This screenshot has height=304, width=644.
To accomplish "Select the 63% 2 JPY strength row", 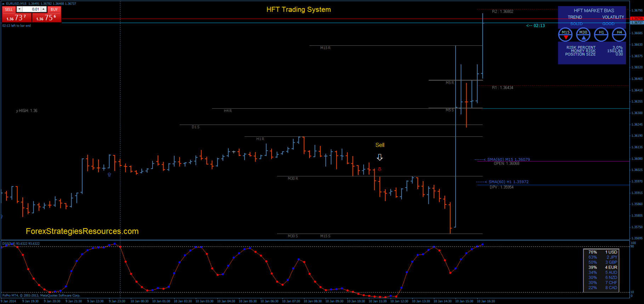I will [x=603, y=257].
